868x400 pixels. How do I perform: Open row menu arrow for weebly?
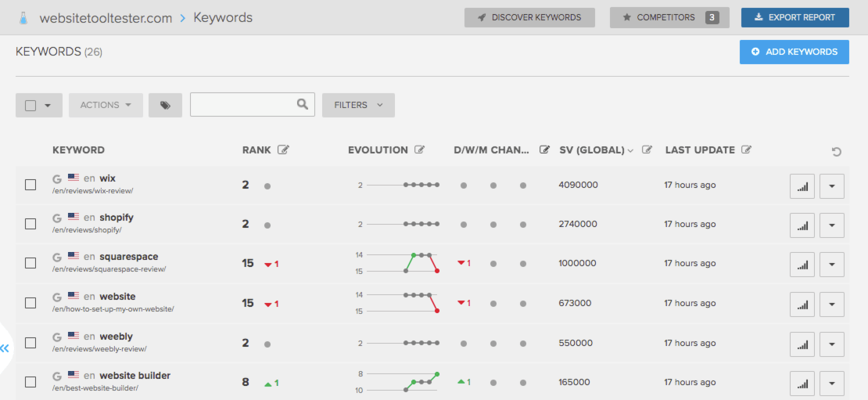(x=831, y=344)
